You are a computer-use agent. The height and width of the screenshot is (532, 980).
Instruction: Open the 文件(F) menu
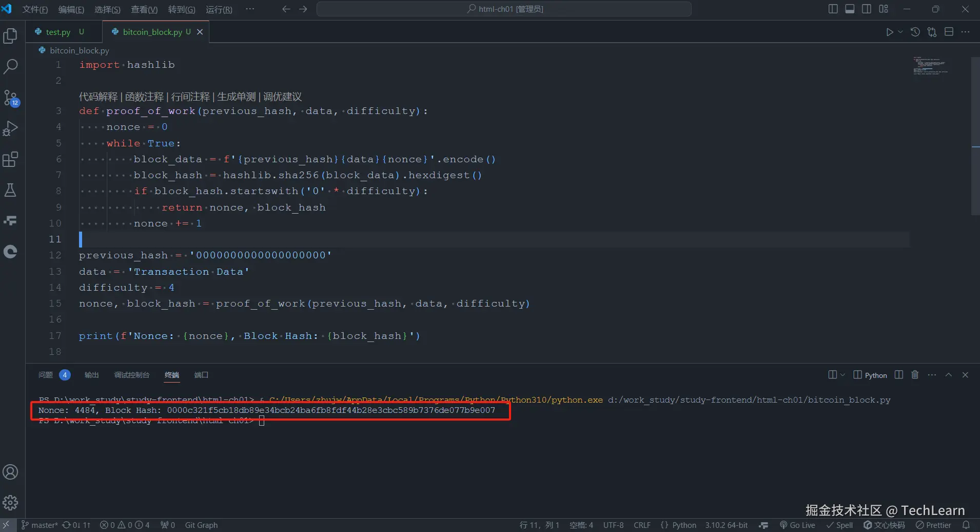[35, 9]
